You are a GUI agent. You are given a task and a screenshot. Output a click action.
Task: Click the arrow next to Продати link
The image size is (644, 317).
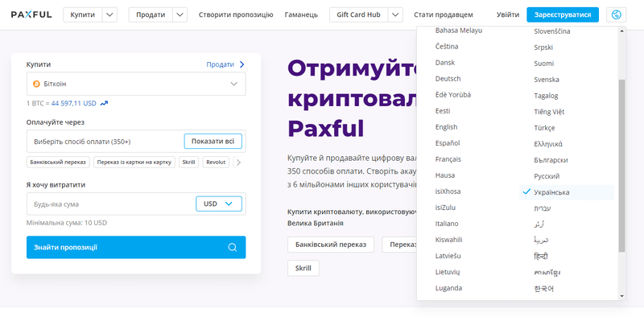coord(242,64)
